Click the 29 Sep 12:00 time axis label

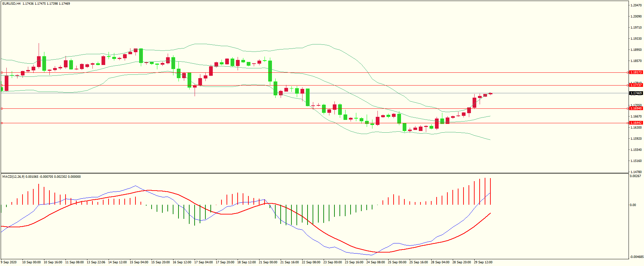point(483,262)
